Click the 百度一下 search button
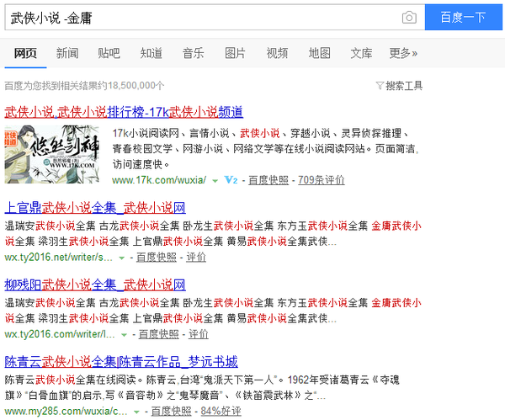 464,18
